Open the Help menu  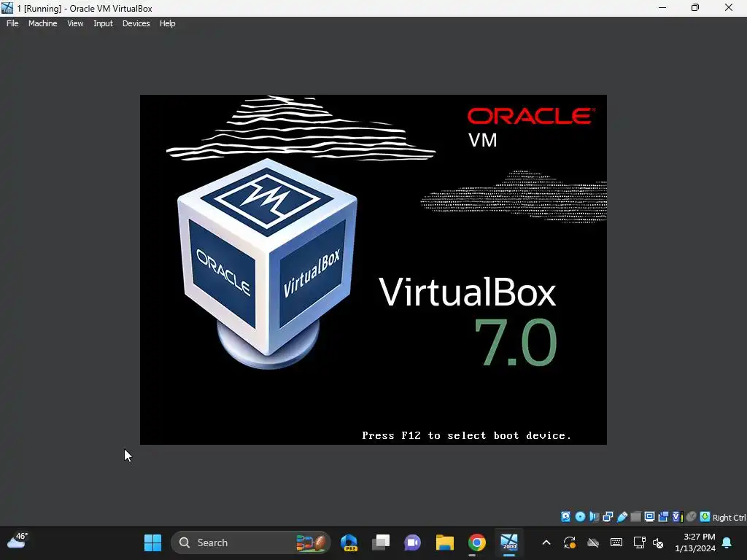[x=167, y=23]
